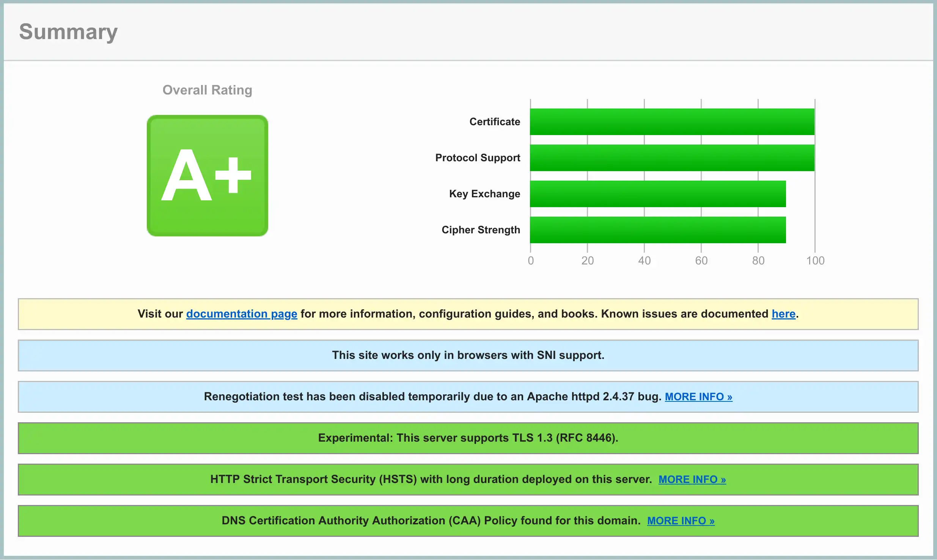Viewport: 937px width, 560px height.
Task: Click the Protocol Support score bar
Action: [672, 158]
